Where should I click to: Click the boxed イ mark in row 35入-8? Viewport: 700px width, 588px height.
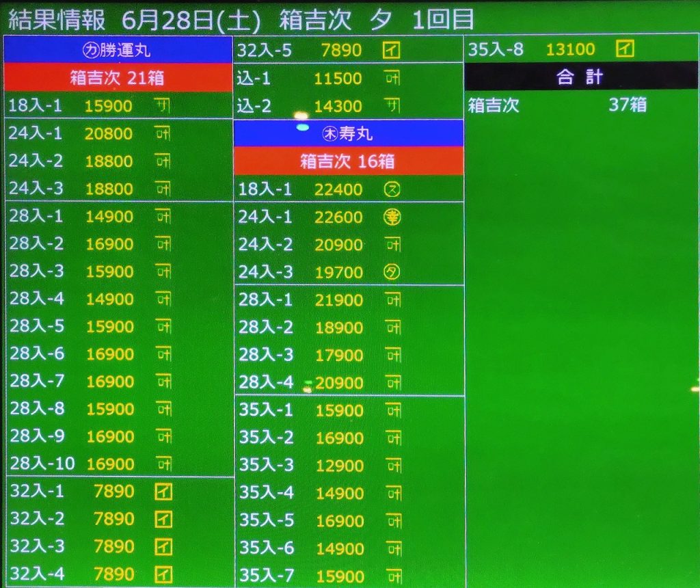point(625,49)
